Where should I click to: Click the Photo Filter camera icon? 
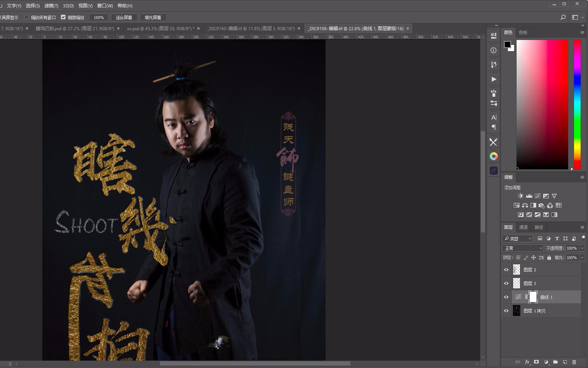(541, 206)
